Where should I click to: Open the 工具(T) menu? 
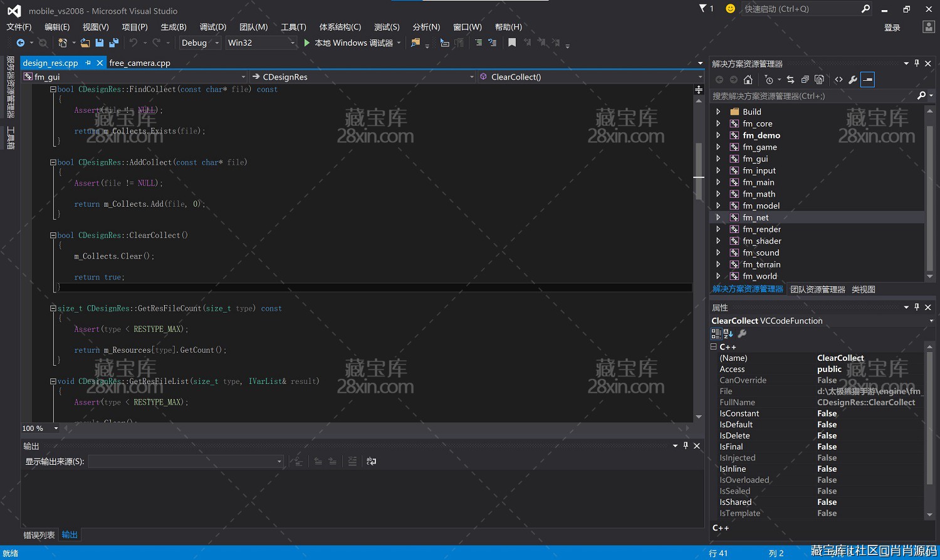293,27
